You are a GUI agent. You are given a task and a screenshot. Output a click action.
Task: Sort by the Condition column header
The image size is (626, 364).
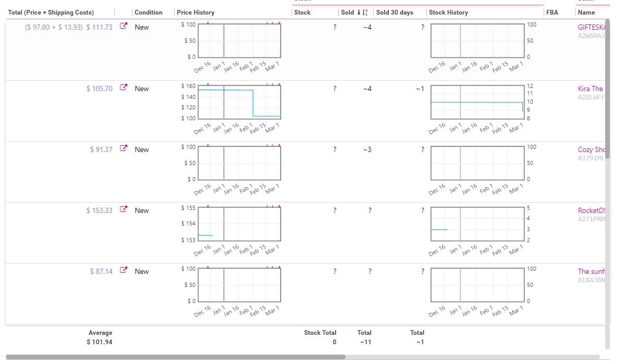tap(149, 12)
